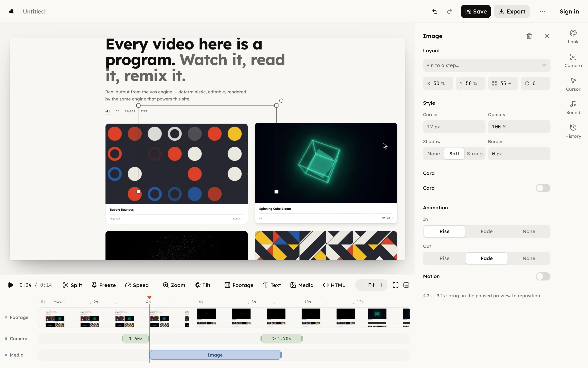Add a Text overlay
Image resolution: width=588 pixels, height=368 pixels.
(x=272, y=285)
